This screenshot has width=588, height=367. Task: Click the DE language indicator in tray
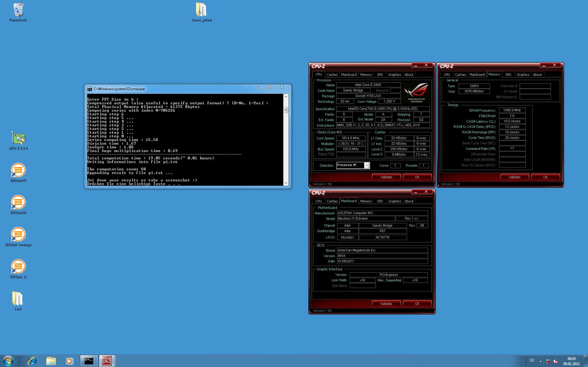pyautogui.click(x=532, y=360)
